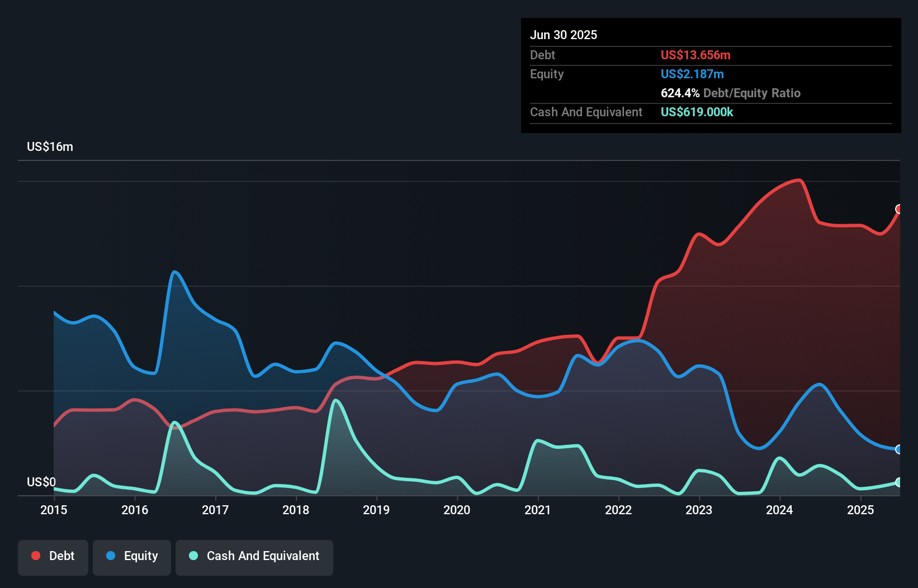The width and height of the screenshot is (918, 588).
Task: Click the blue Equity legend dot
Action: pyautogui.click(x=111, y=556)
